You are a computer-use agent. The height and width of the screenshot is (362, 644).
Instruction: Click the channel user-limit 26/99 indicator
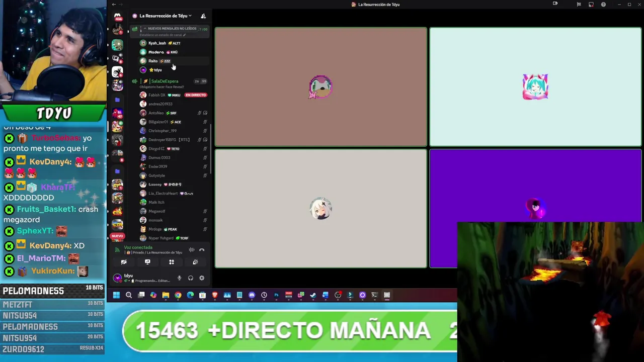tap(200, 81)
